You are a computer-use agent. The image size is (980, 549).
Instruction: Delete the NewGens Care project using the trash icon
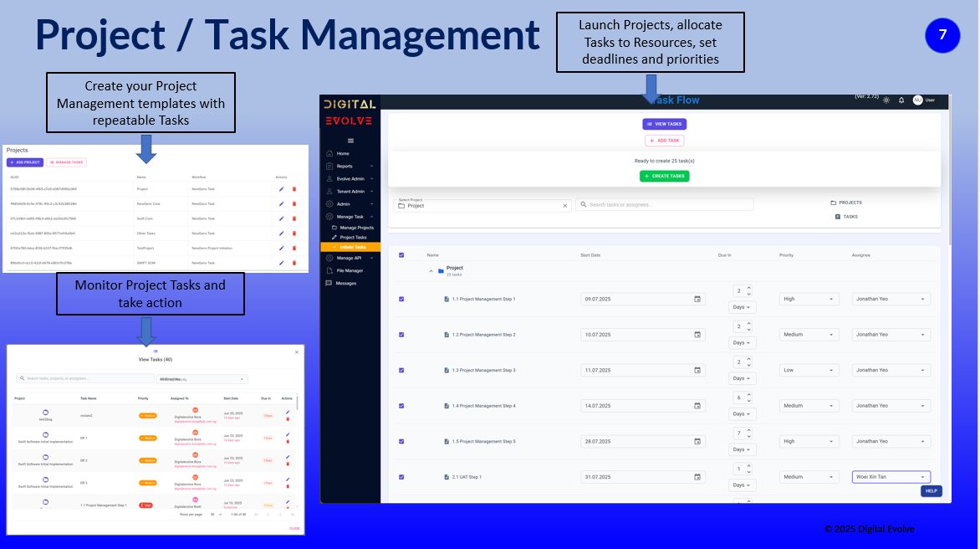(294, 204)
